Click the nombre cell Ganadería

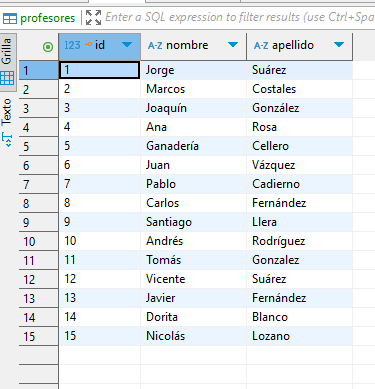pos(193,146)
